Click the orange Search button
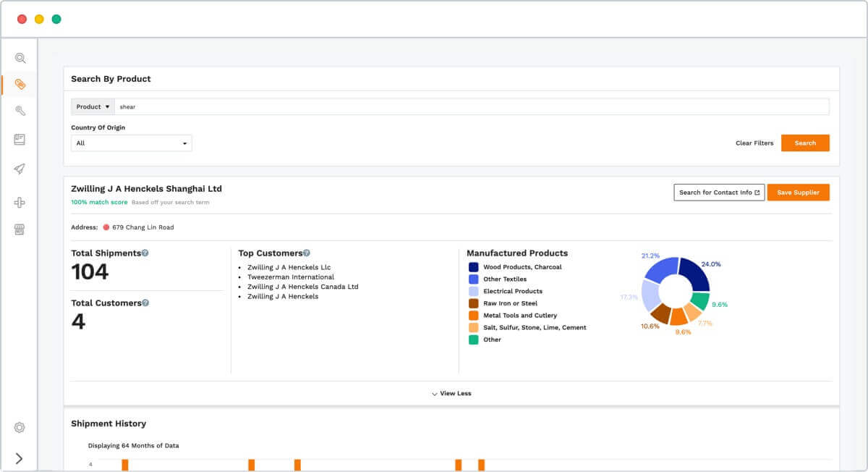The height and width of the screenshot is (472, 868). (805, 143)
